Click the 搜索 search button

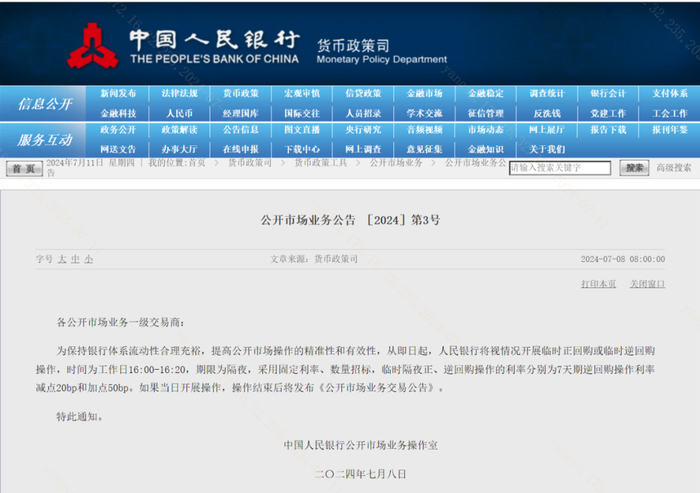tap(634, 168)
